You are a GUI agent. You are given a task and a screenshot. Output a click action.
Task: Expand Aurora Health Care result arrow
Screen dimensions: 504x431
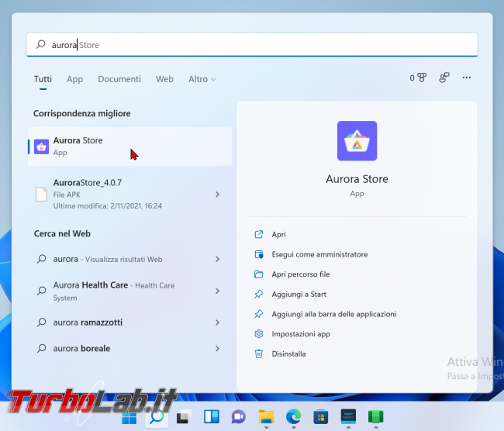pos(217,291)
